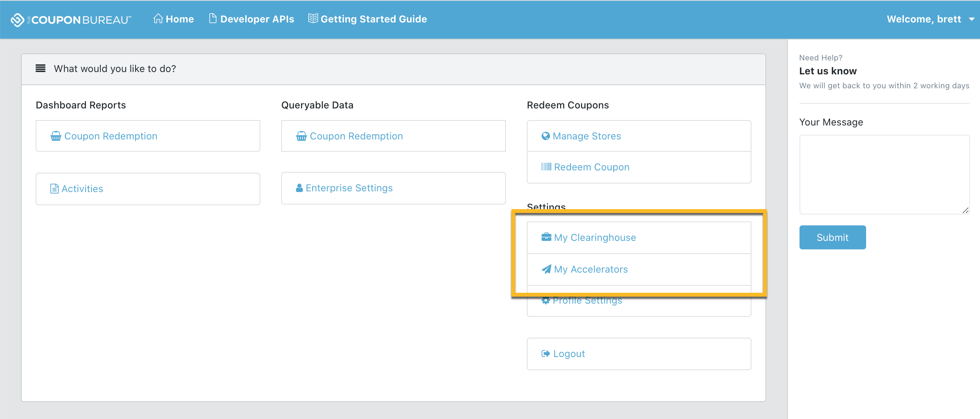Click the Developer APIs document icon

(213, 19)
